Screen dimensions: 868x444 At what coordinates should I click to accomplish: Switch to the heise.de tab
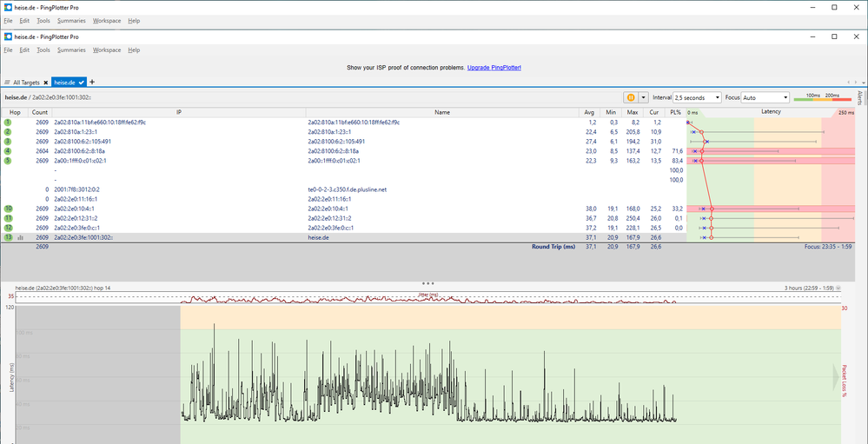pos(66,82)
